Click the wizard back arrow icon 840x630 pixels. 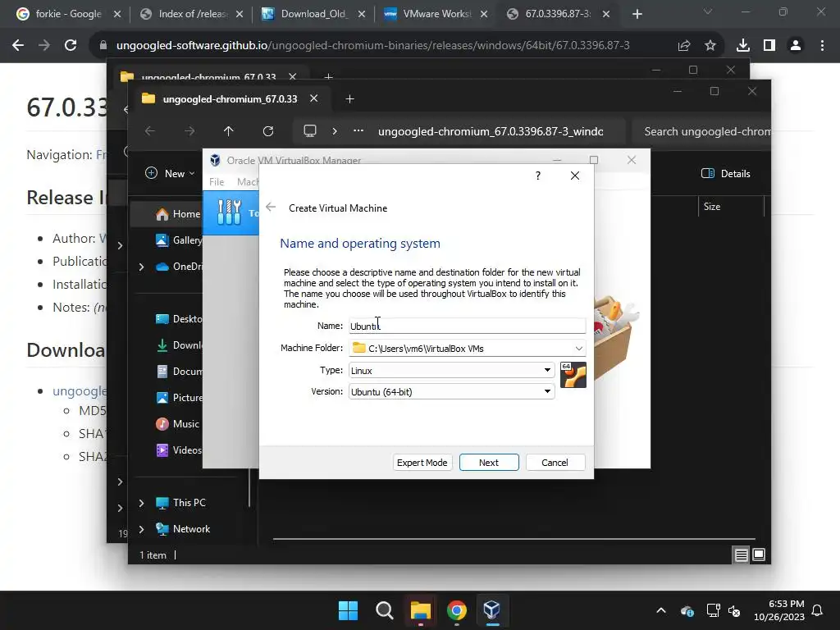271,208
